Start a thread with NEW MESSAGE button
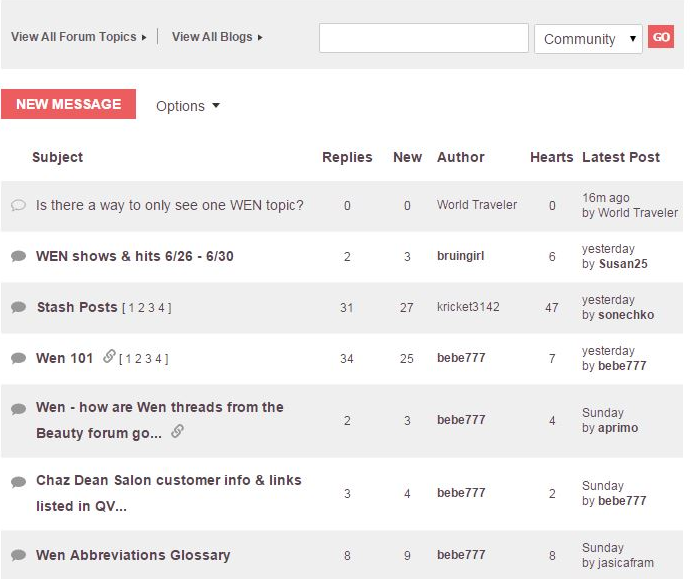 [x=68, y=104]
